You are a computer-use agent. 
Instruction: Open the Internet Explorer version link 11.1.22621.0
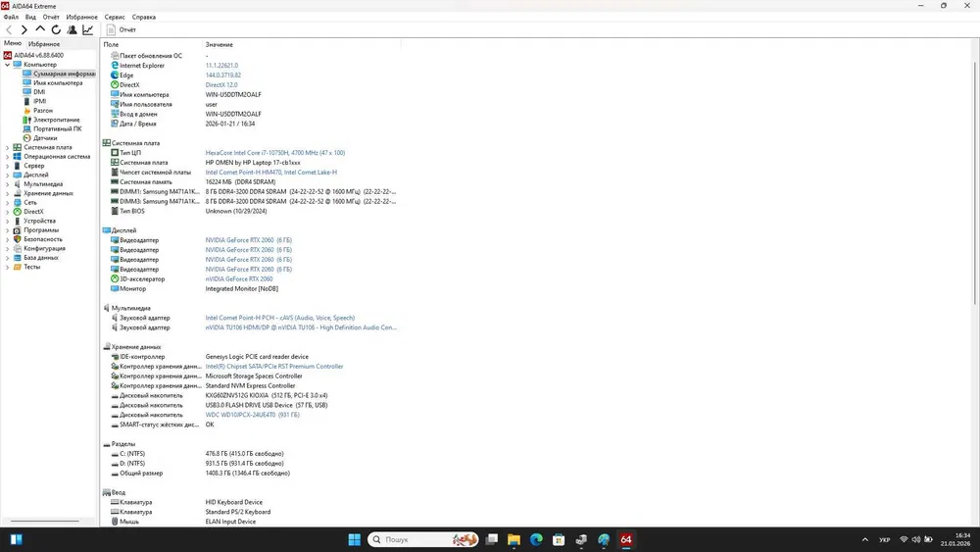[x=221, y=66]
